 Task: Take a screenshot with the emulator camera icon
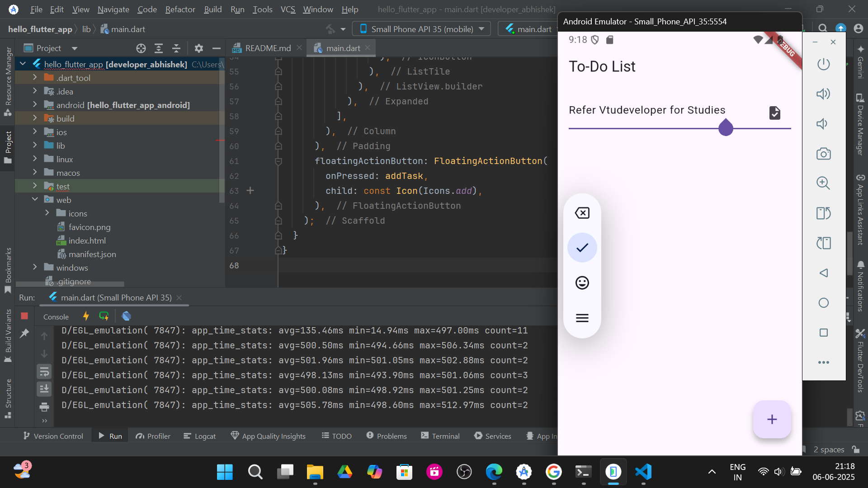click(823, 153)
